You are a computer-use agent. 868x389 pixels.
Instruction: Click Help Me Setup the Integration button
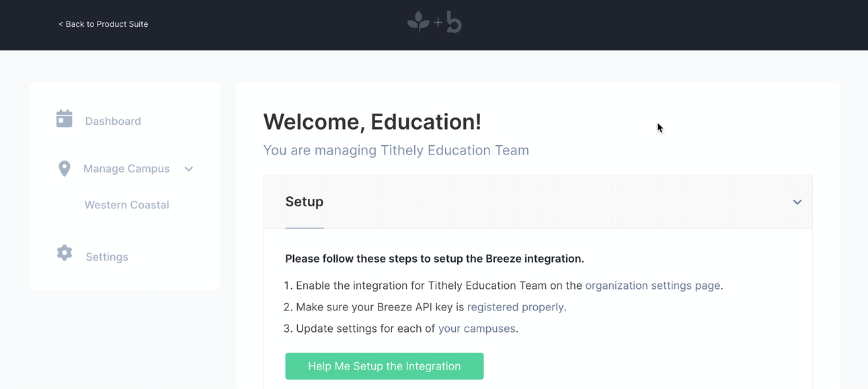[x=384, y=366]
